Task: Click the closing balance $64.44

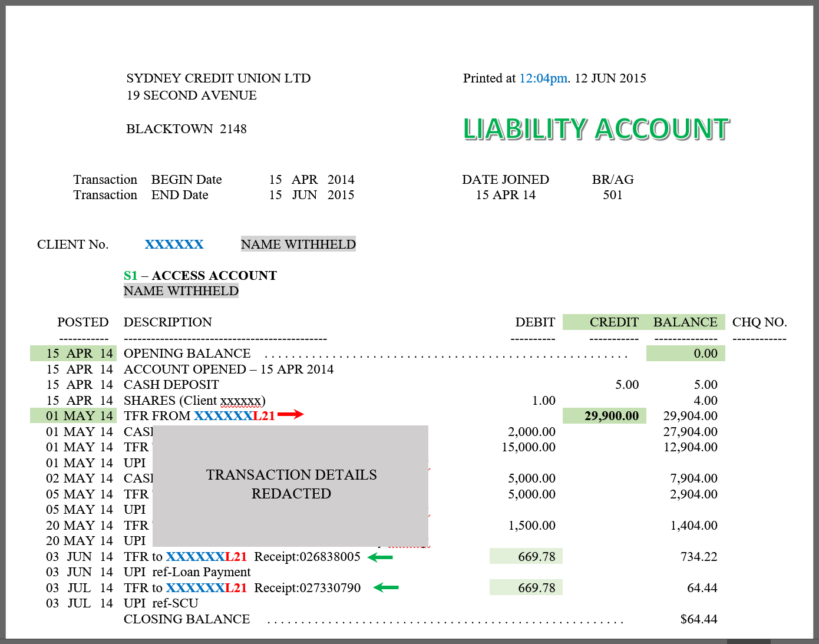Action: click(x=699, y=619)
